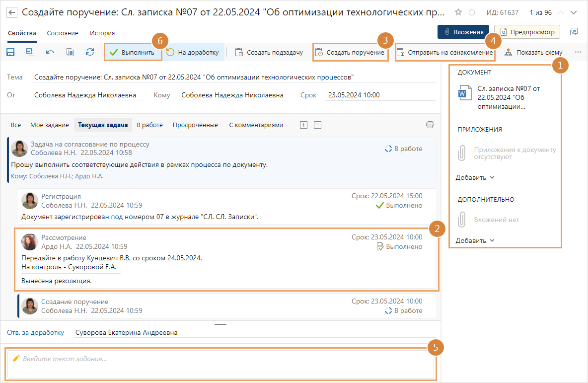Click the save diskette icon in toolbar
This screenshot has width=588, height=383.
pyautogui.click(x=10, y=52)
